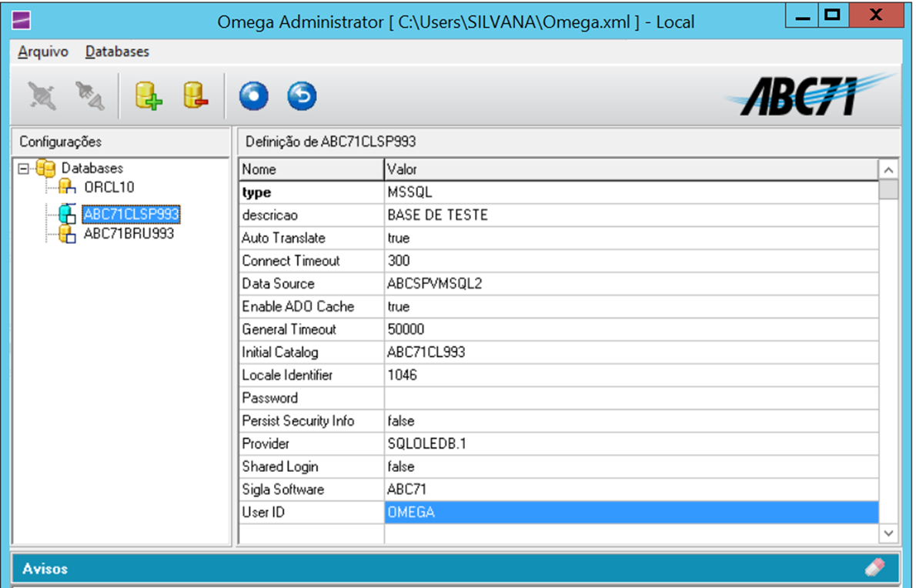This screenshot has height=588, width=916.
Task: Add a database with the plus icon
Action: [x=149, y=96]
